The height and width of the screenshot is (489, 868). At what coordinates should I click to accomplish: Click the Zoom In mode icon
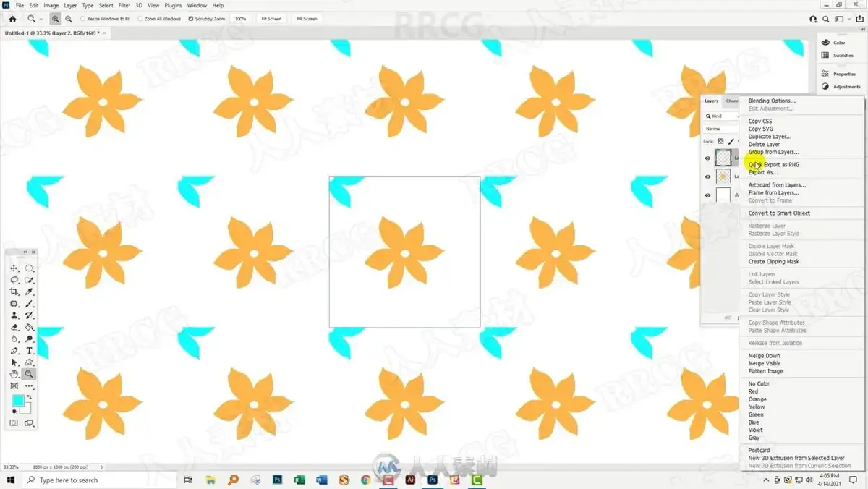tap(56, 19)
